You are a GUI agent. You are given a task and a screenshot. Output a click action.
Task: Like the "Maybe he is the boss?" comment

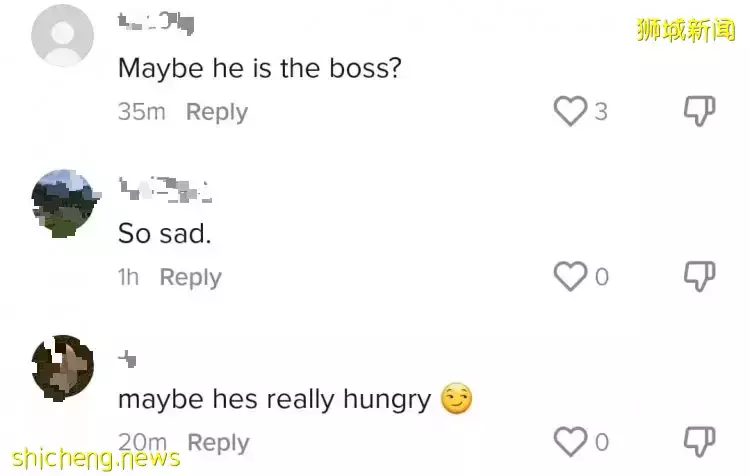coord(570,112)
